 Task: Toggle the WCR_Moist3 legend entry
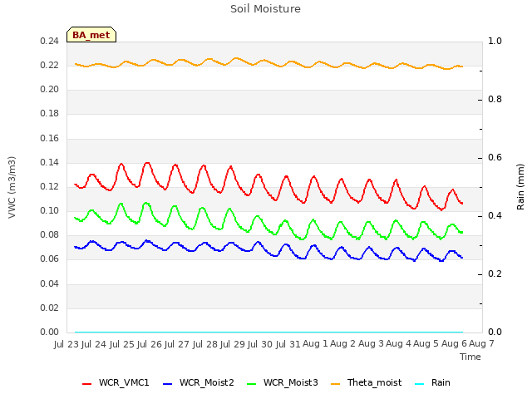click(283, 383)
